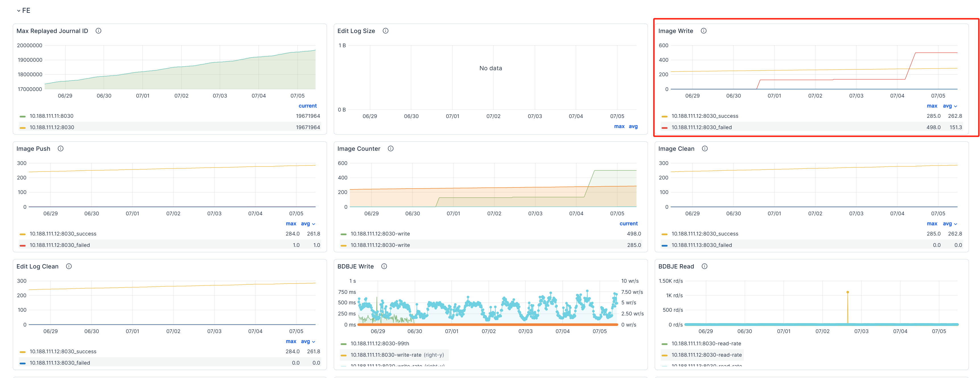Sort Max Replayed Journal ID legend by current
The image size is (980, 378).
[307, 106]
